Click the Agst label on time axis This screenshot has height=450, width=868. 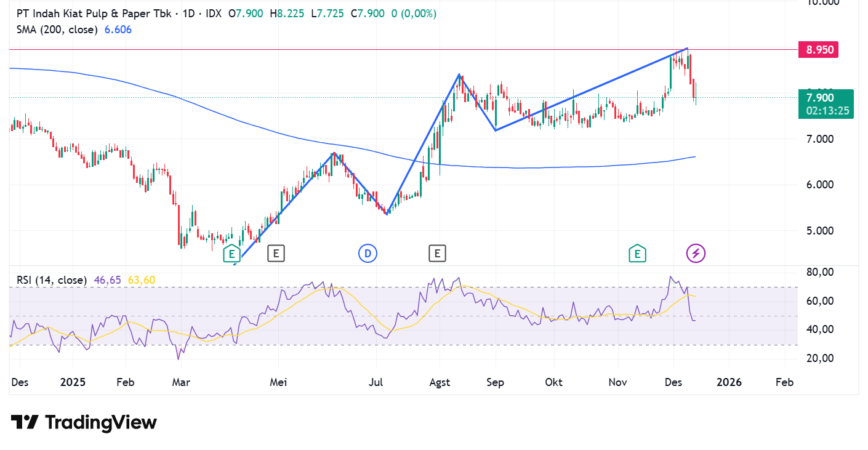click(440, 382)
